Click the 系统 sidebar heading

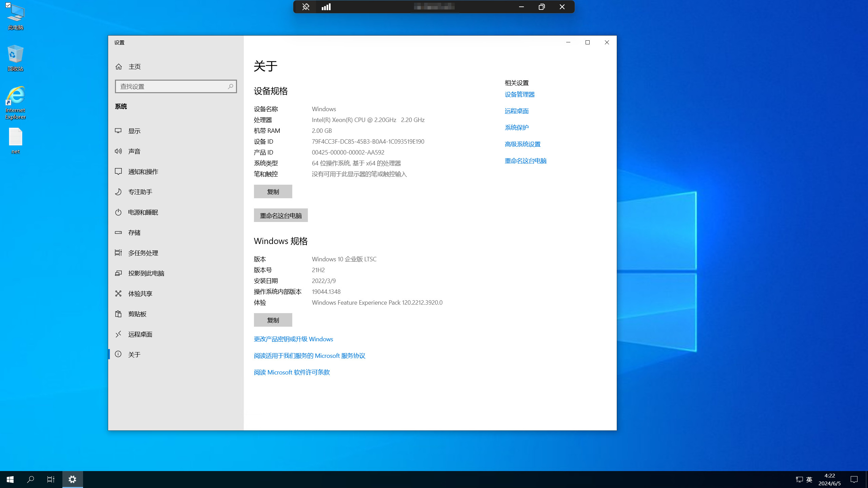(121, 106)
